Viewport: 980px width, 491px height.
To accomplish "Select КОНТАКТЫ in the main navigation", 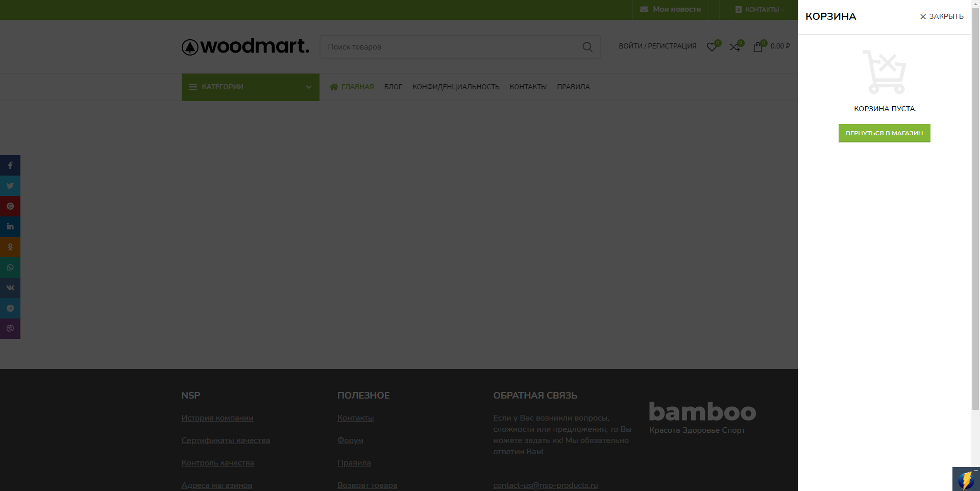I will click(x=528, y=87).
